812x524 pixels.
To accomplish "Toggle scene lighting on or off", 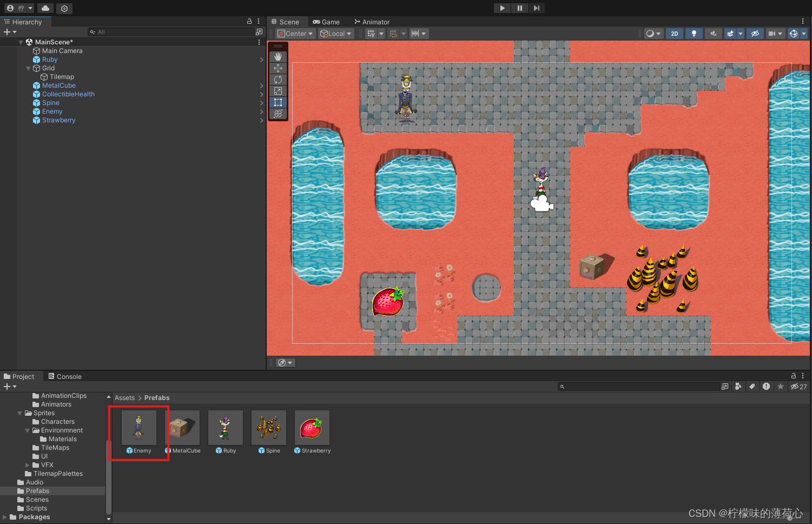I will (694, 33).
